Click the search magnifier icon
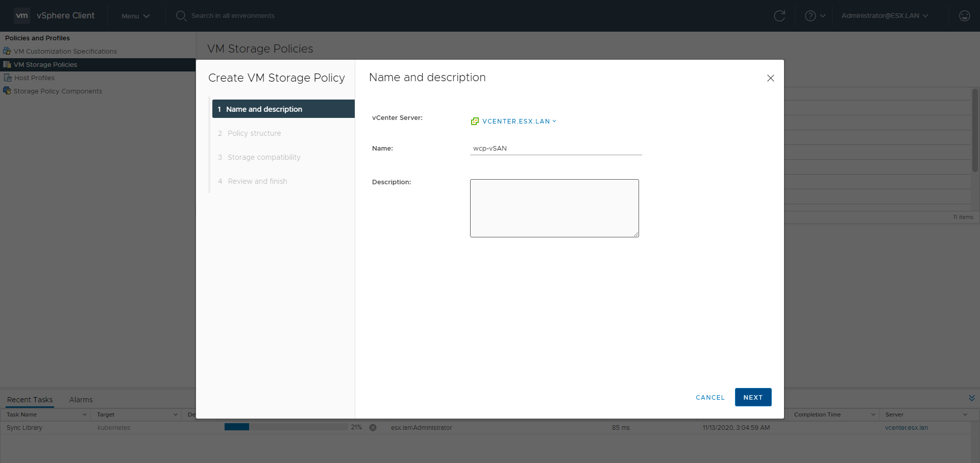The width and height of the screenshot is (980, 463). tap(181, 16)
